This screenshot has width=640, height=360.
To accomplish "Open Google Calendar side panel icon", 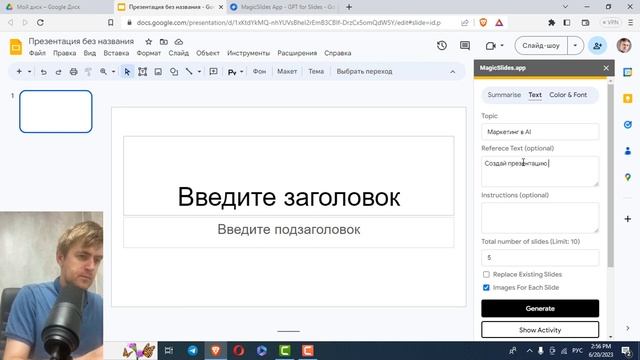I will tap(628, 72).
